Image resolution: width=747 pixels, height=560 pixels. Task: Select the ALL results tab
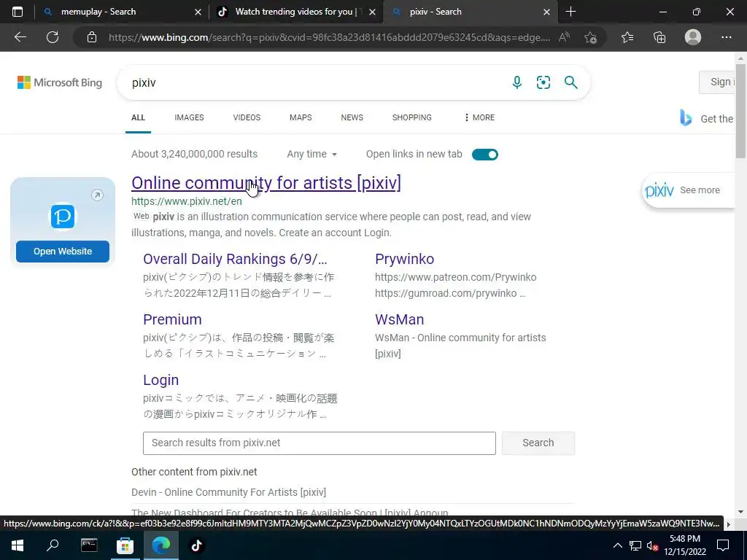(x=138, y=117)
